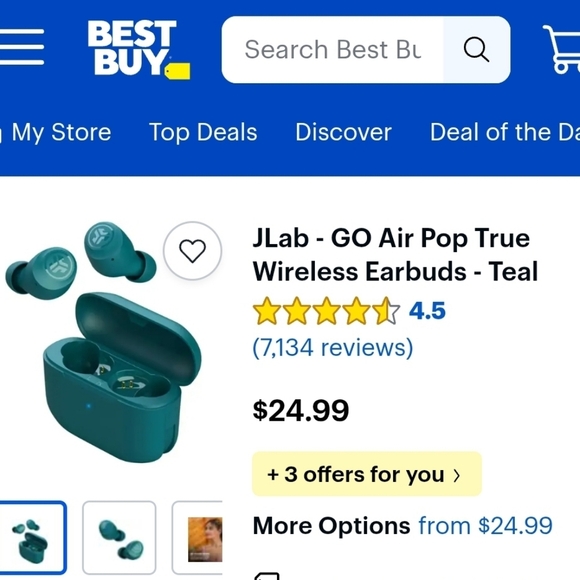This screenshot has height=580, width=580.
Task: Select the second earbuds thumbnail
Action: (x=119, y=537)
